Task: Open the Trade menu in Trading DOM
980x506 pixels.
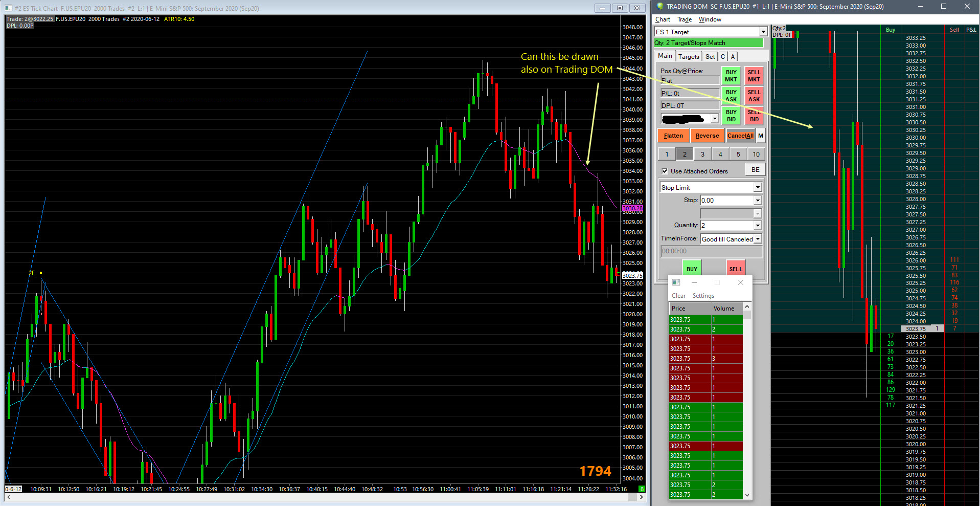Action: (685, 19)
